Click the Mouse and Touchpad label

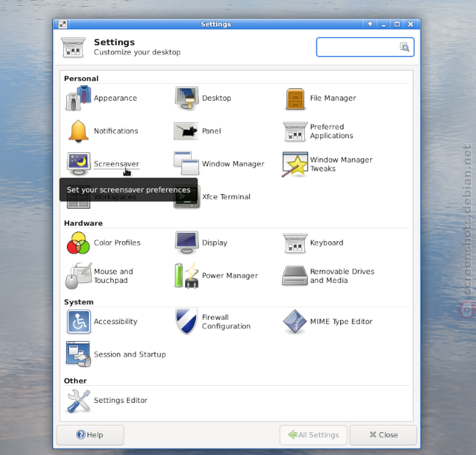pyautogui.click(x=114, y=276)
